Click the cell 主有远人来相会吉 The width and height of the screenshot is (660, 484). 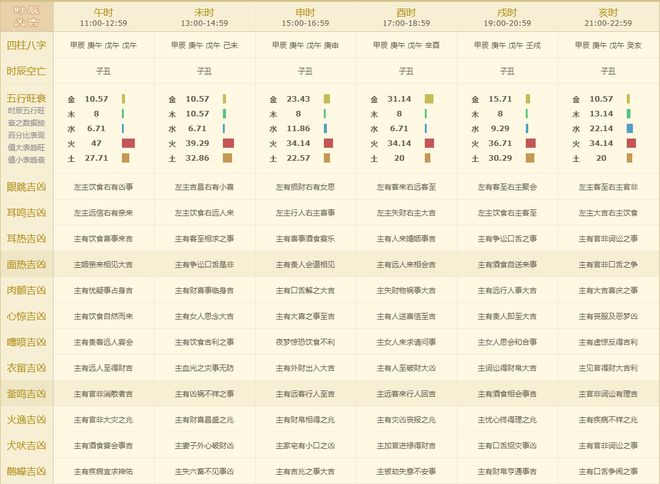(x=407, y=265)
